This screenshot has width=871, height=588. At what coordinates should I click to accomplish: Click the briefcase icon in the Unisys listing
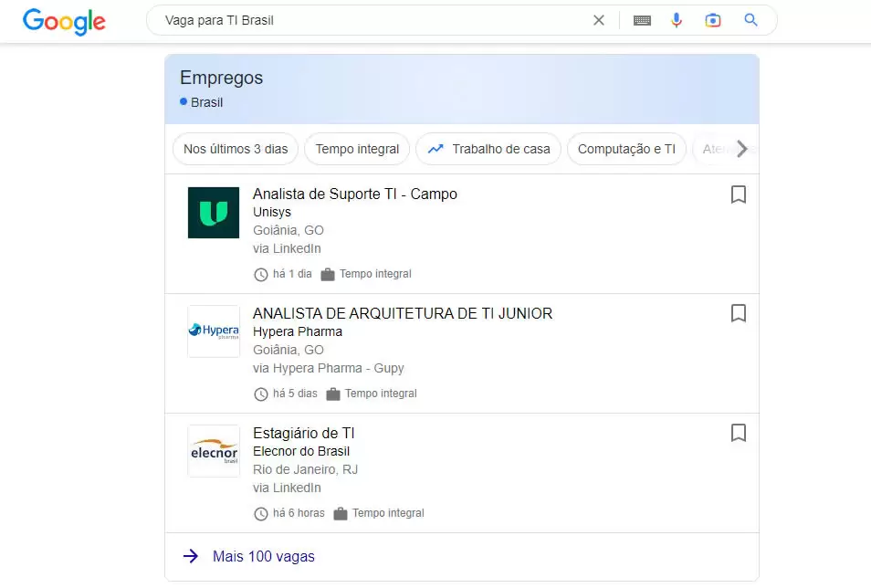(328, 275)
